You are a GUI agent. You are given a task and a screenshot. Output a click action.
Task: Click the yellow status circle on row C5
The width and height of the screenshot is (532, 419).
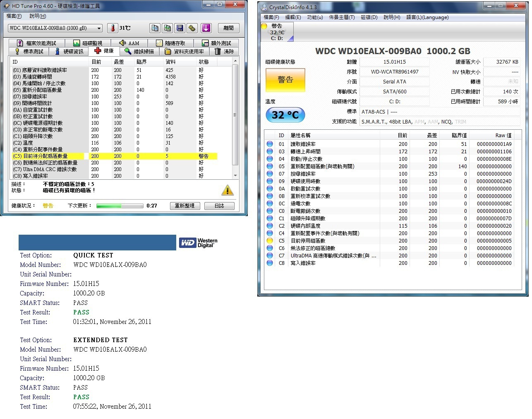pos(270,240)
